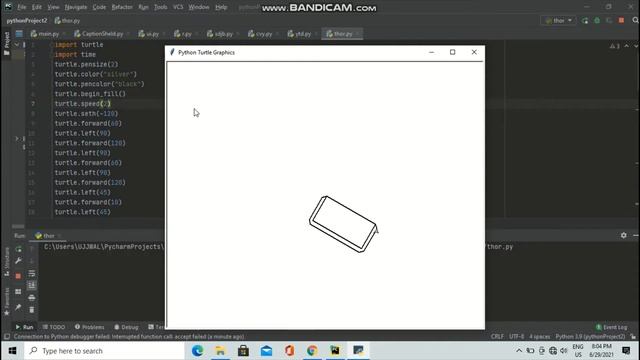Click the CRLF line separator in status bar
This screenshot has height=360, width=640.
coord(497,336)
